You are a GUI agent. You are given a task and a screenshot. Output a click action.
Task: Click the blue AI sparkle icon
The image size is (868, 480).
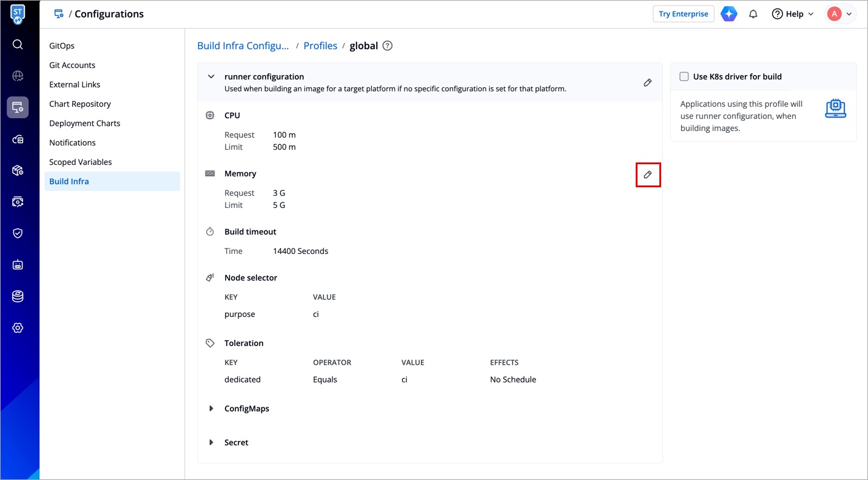click(x=728, y=14)
